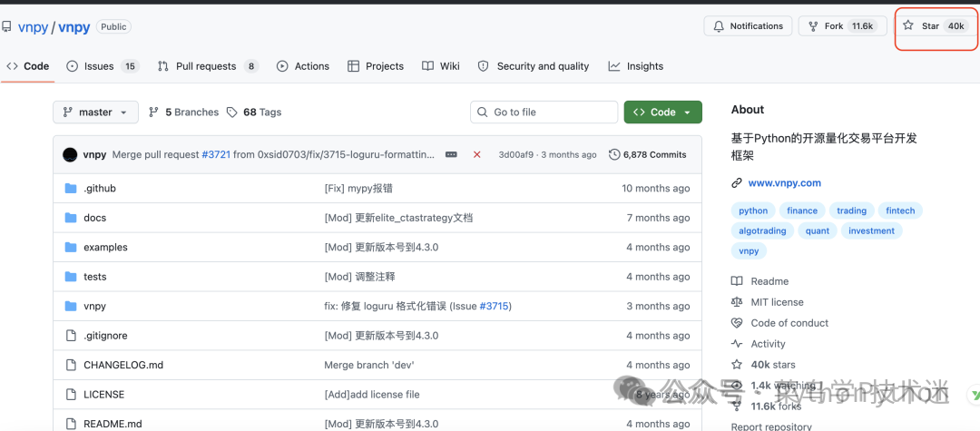
Task: Open the .github folder
Action: click(x=100, y=189)
